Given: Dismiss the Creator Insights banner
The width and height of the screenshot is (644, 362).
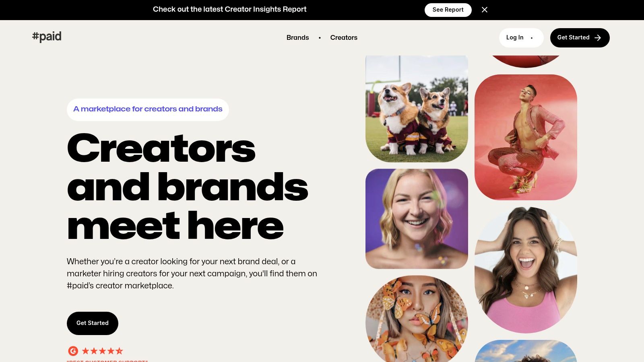Looking at the screenshot, I should pyautogui.click(x=485, y=10).
